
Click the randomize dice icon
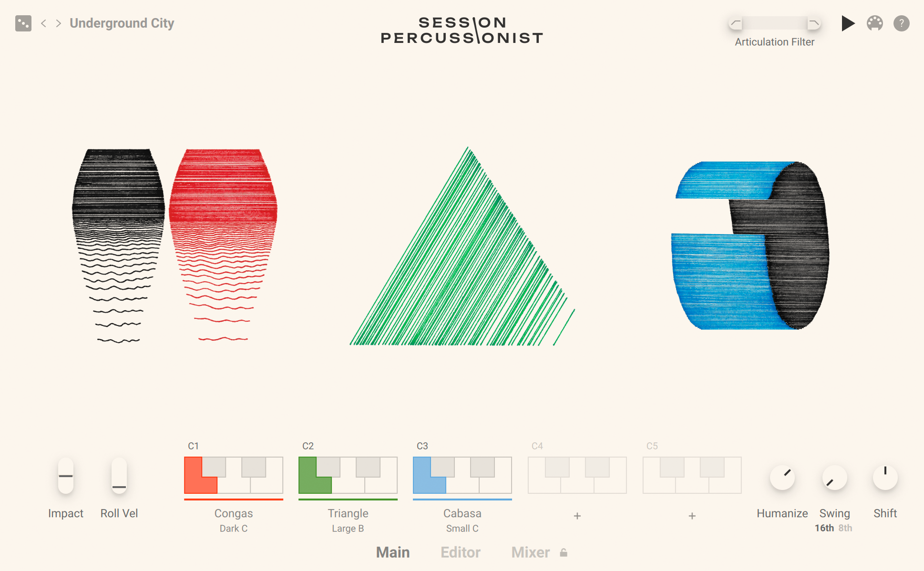(x=23, y=23)
